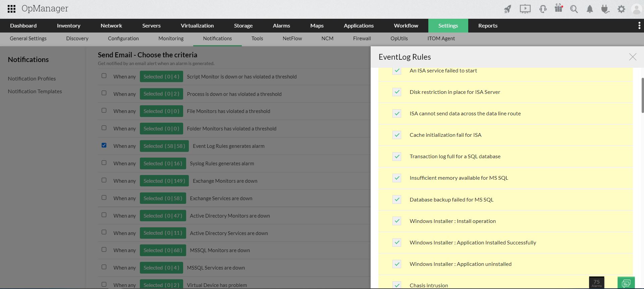This screenshot has height=289, width=644.
Task: Open the gift what's-new icon
Action: (558, 8)
